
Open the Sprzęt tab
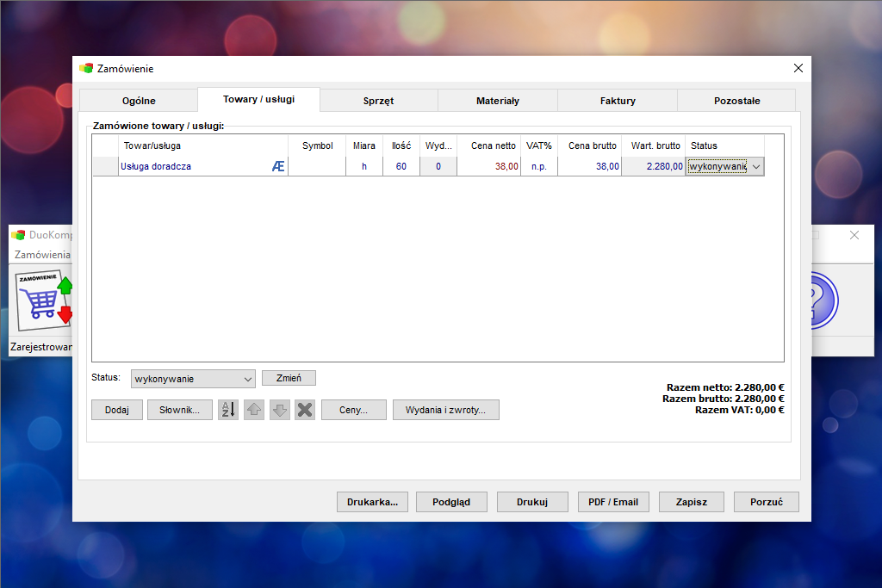(x=379, y=101)
